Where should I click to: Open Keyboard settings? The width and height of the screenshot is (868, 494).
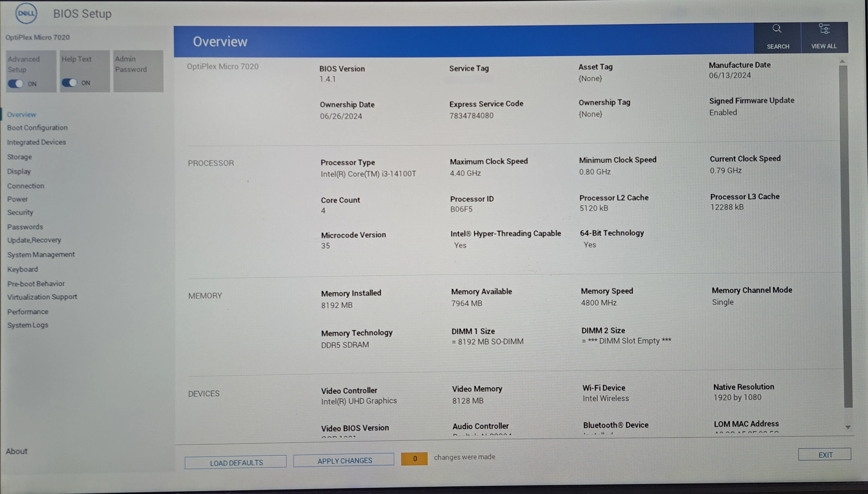pos(23,269)
